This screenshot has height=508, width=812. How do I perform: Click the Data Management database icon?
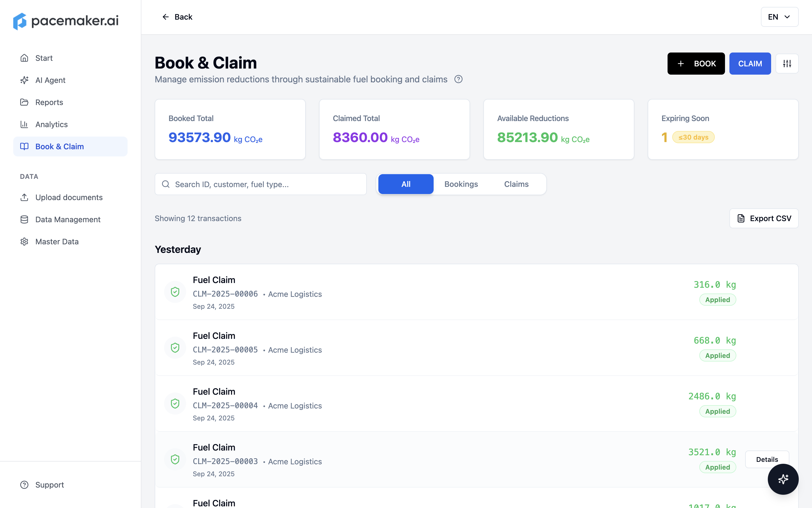pos(24,219)
